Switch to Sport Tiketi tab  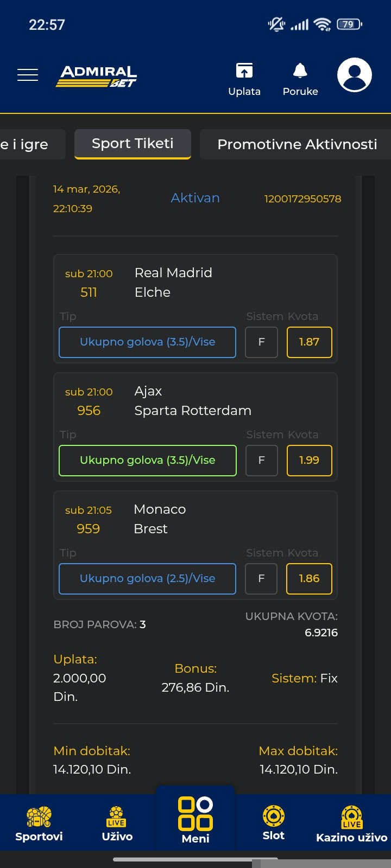(x=133, y=144)
